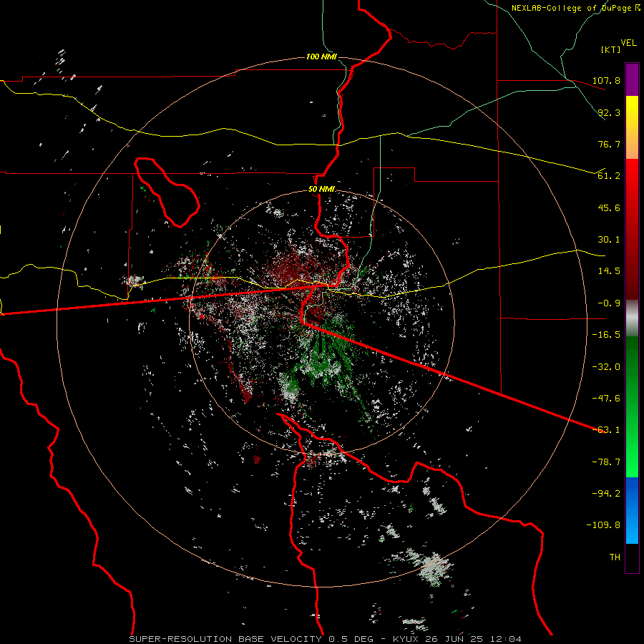Pick the black TH segment of color bar
The image size is (644, 644).
tap(632, 557)
